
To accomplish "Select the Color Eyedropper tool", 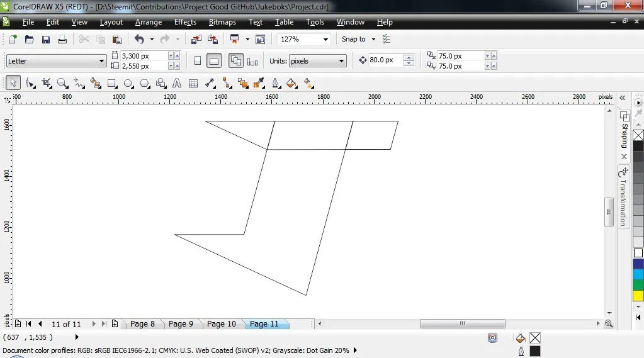I will click(259, 83).
